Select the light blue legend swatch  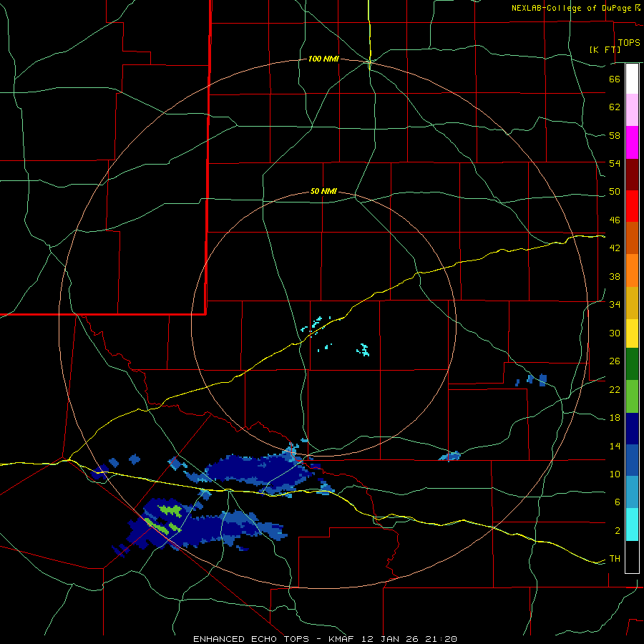[632, 492]
